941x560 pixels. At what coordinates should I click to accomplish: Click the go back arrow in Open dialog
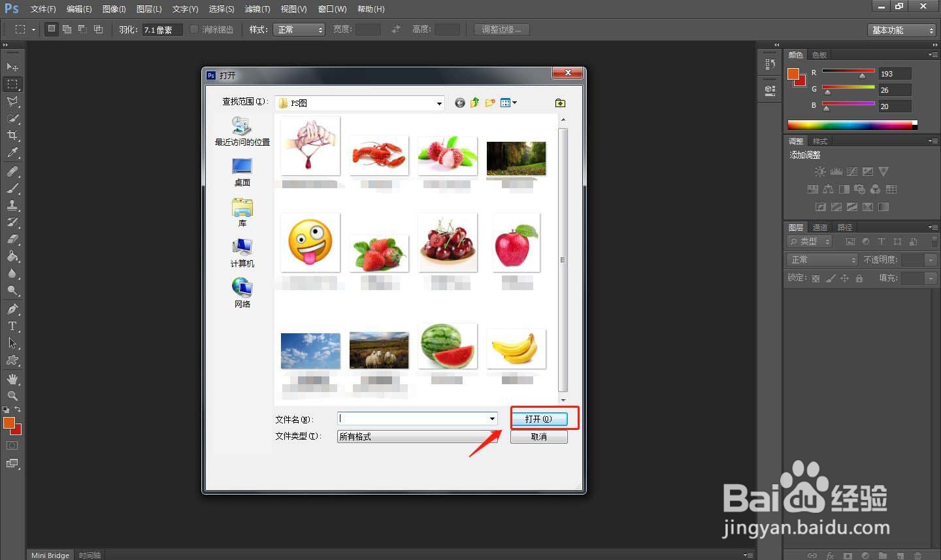point(460,103)
